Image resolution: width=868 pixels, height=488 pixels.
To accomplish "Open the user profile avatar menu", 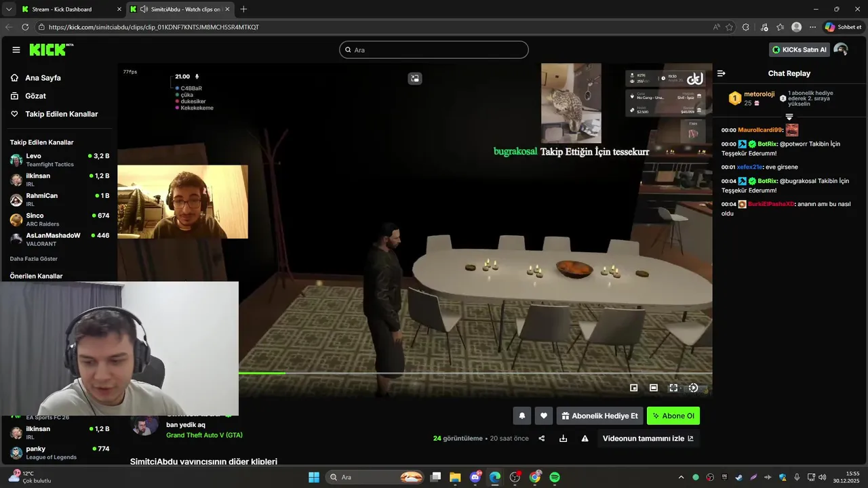I will [841, 49].
